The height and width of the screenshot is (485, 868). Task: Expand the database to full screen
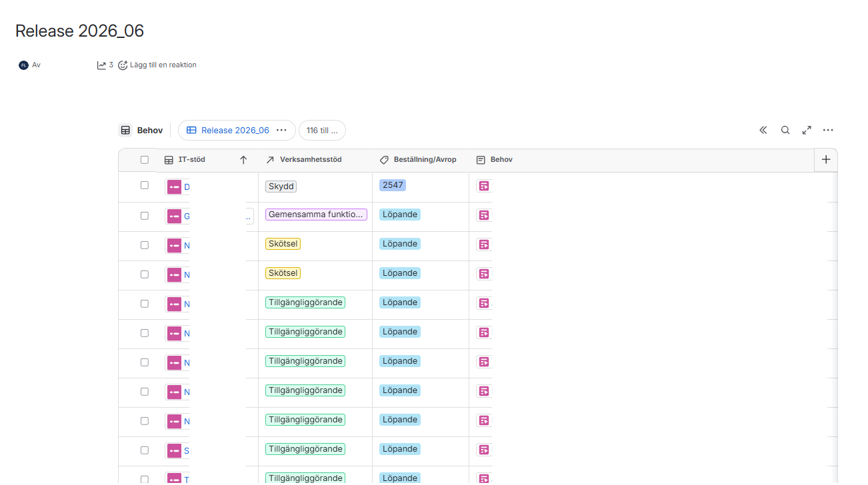pyautogui.click(x=807, y=131)
